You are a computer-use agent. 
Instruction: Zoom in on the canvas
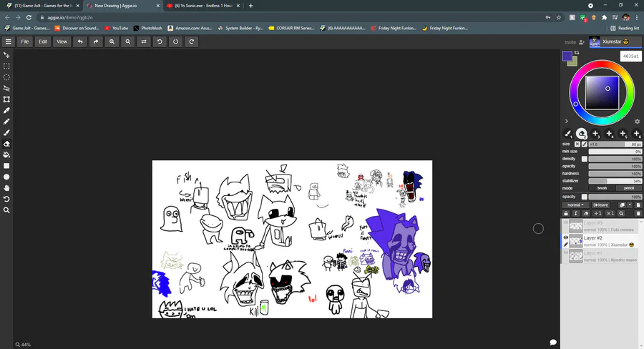point(112,41)
